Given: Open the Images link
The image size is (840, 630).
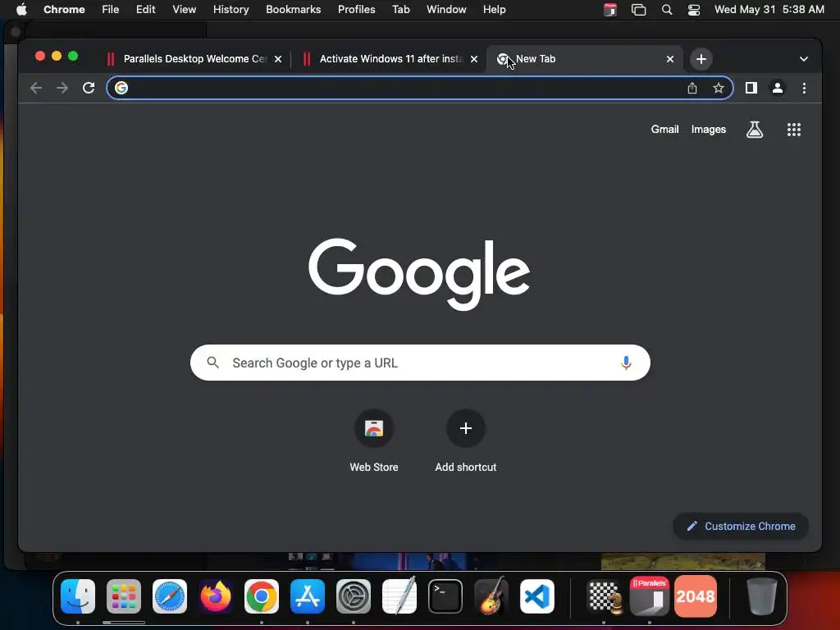Looking at the screenshot, I should click(x=708, y=129).
